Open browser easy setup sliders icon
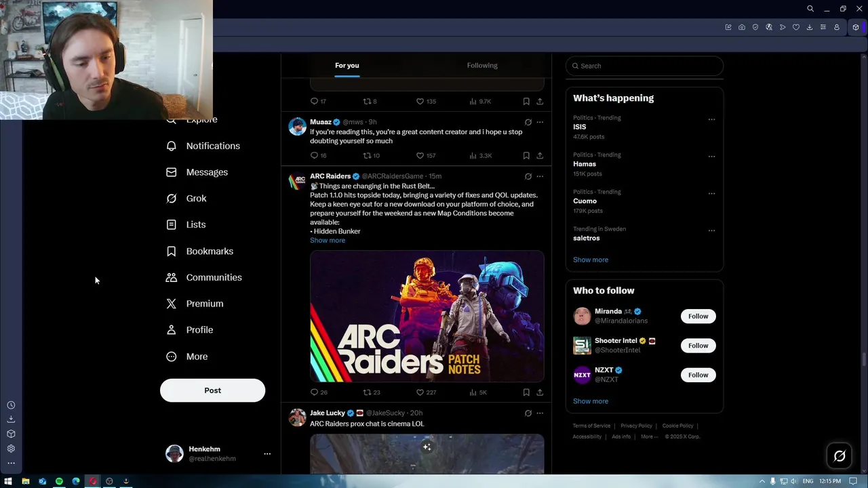The image size is (868, 488). point(823,27)
